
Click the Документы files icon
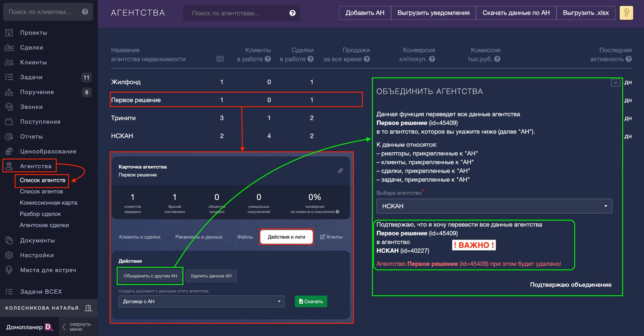click(9, 240)
